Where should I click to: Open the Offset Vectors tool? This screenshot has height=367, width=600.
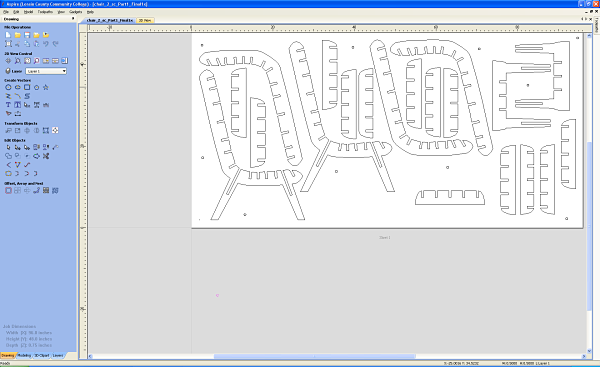tap(8, 190)
